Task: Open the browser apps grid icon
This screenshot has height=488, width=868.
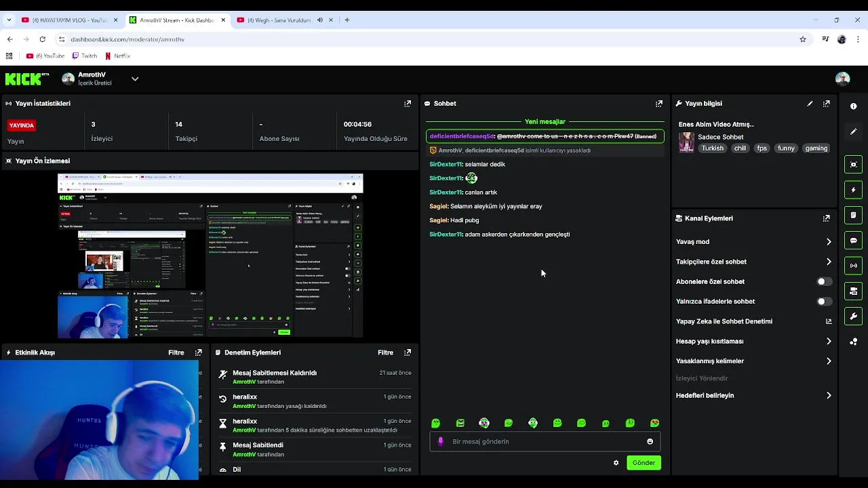Action: pos(9,56)
